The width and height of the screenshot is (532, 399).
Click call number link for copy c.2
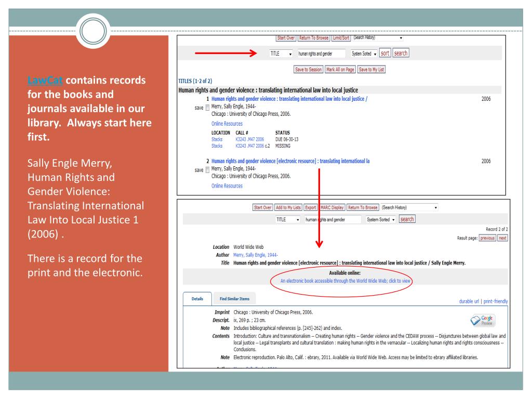coord(250,146)
